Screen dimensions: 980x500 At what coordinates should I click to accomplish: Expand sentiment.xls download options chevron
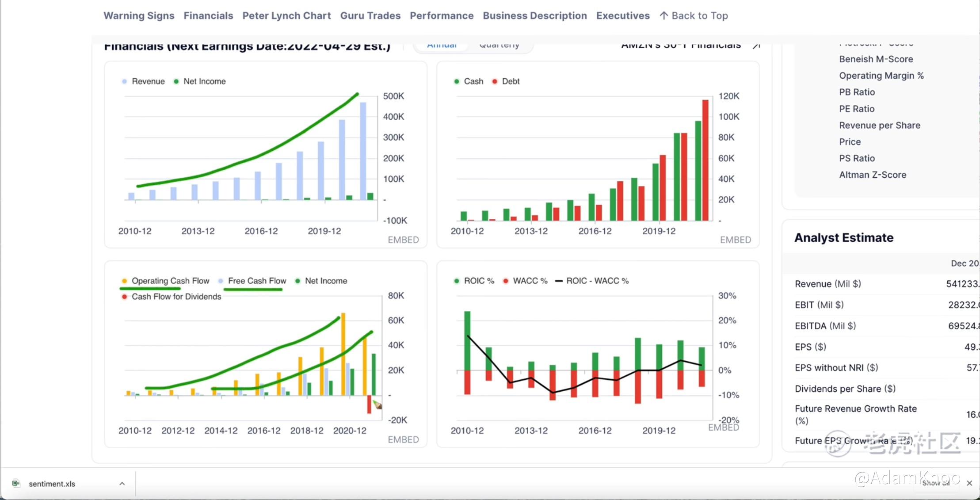click(122, 484)
